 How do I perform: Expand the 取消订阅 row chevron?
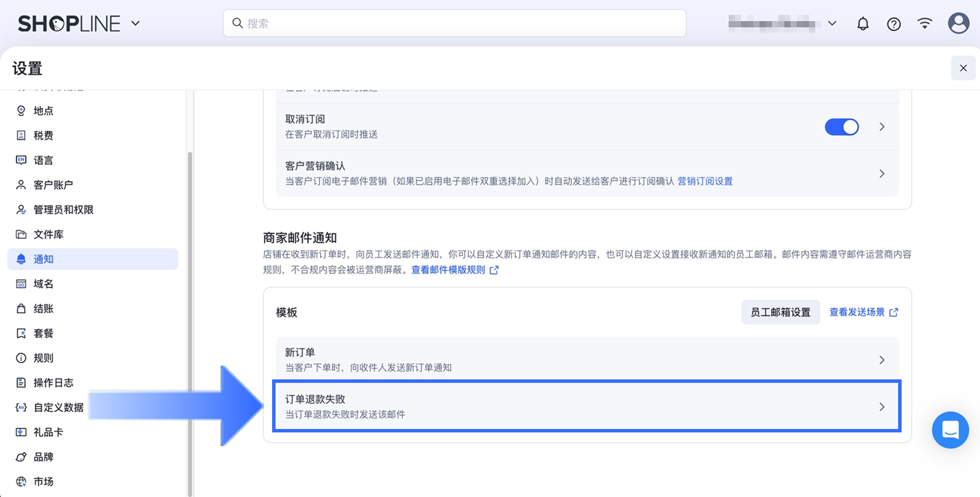(x=881, y=127)
